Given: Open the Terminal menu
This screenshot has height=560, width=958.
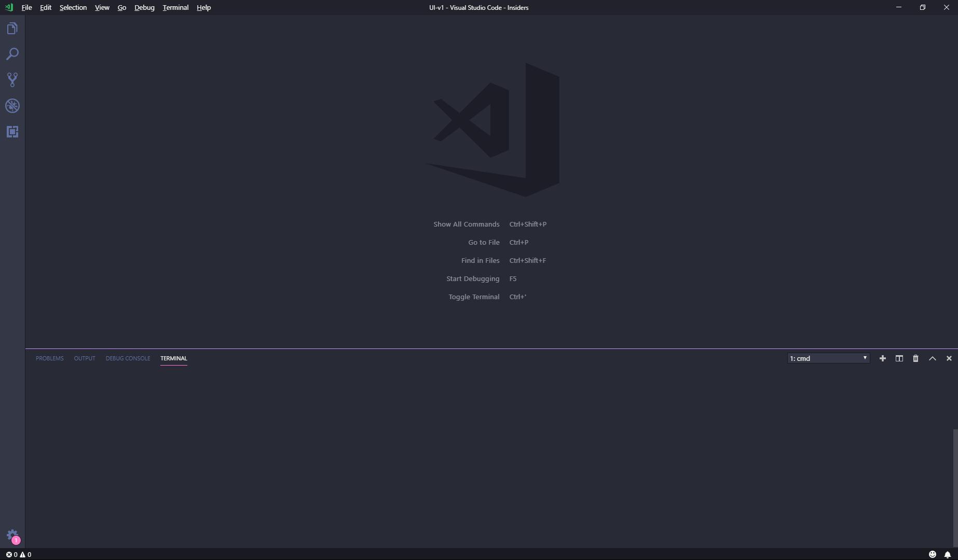Looking at the screenshot, I should click(x=175, y=7).
